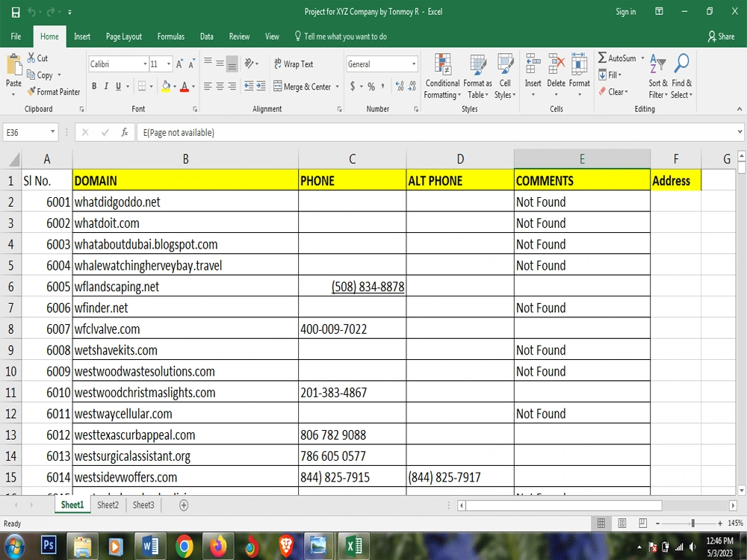Open the Calibri font name dropdown
The height and width of the screenshot is (560, 747).
pos(145,63)
